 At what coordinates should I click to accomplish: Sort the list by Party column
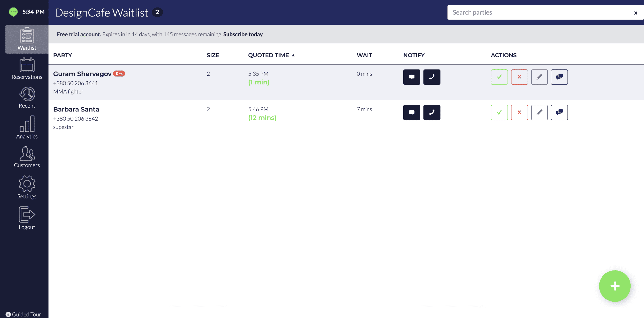(63, 55)
